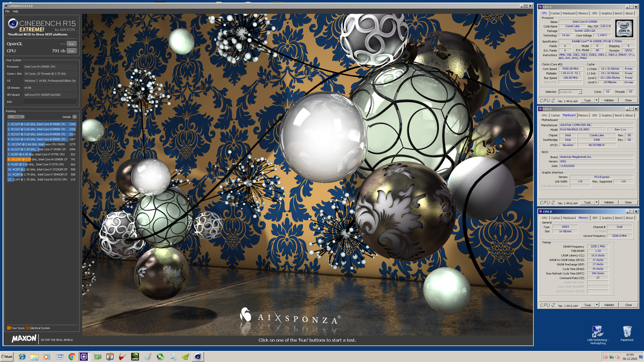Select the LAN-Verbindung shortcut desktop icon

coord(598,335)
